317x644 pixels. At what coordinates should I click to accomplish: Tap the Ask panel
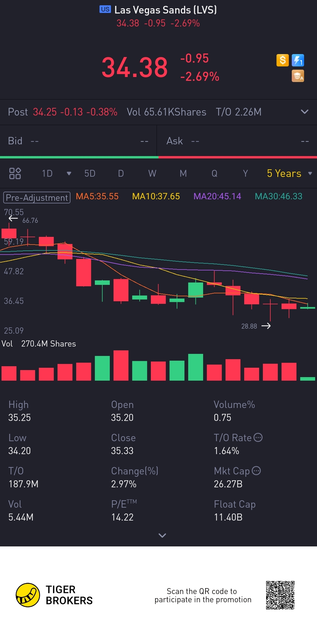pyautogui.click(x=237, y=141)
